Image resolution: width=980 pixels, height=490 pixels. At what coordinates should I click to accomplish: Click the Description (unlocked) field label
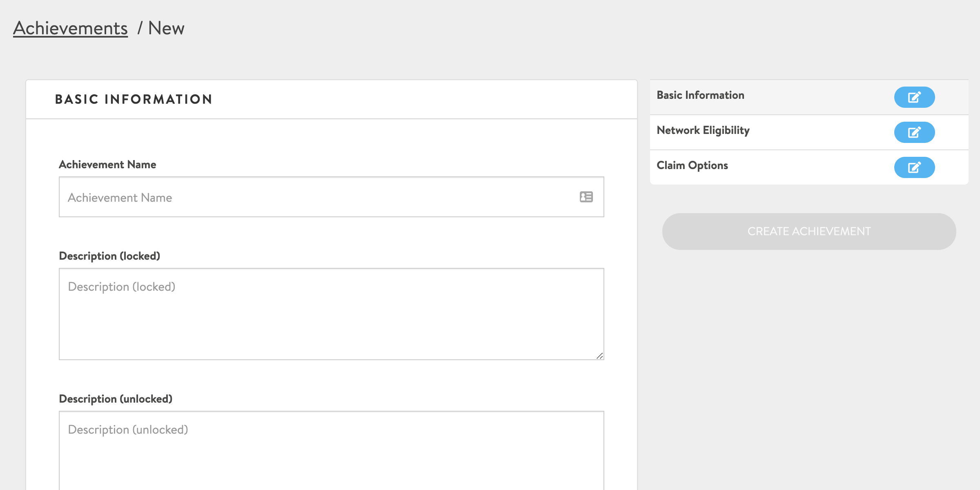(x=116, y=399)
